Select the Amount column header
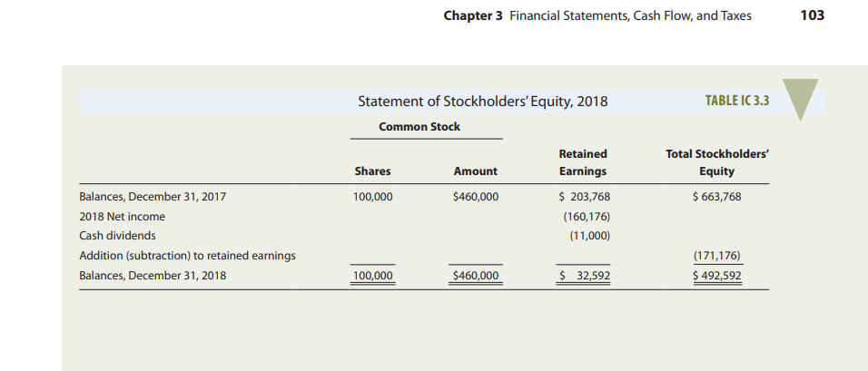Viewport: 868px width, 371px height. click(x=475, y=171)
